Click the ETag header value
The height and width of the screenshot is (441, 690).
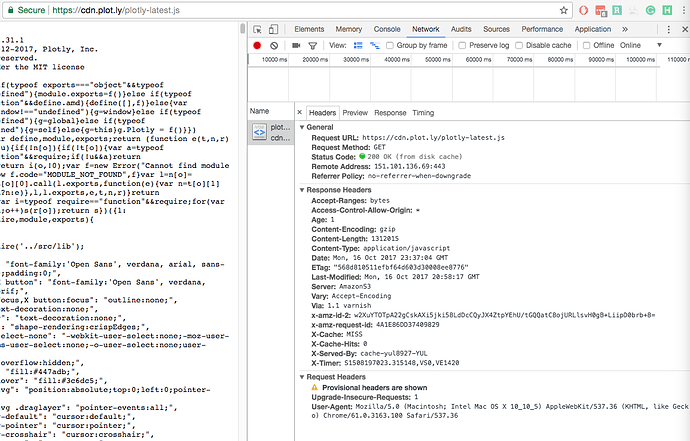[401, 267]
